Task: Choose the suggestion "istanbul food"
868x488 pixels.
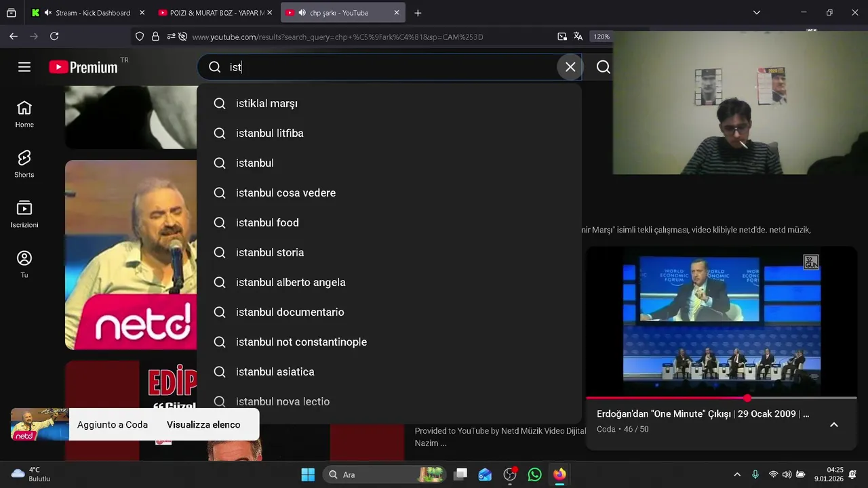Action: [x=389, y=223]
